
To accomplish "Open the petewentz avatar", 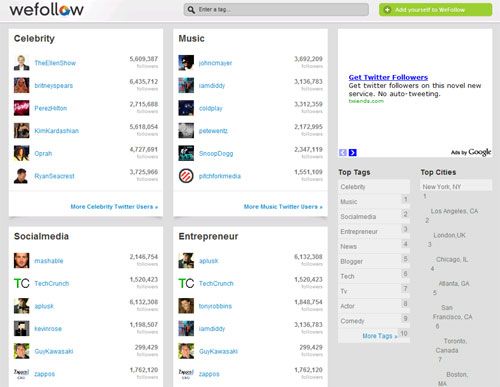I will coord(186,131).
